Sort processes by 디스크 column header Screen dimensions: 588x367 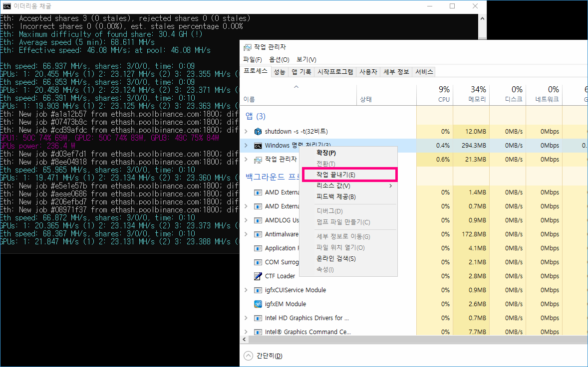click(508, 94)
